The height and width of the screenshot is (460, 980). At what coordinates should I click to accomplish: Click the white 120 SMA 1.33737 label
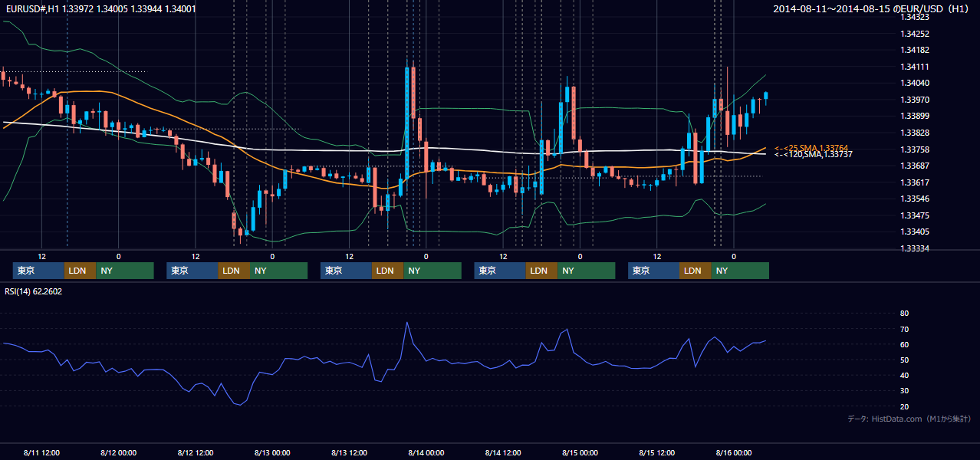click(814, 155)
